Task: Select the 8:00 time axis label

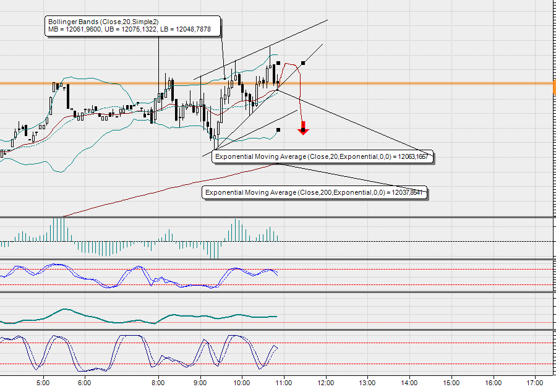Action: pos(158,383)
